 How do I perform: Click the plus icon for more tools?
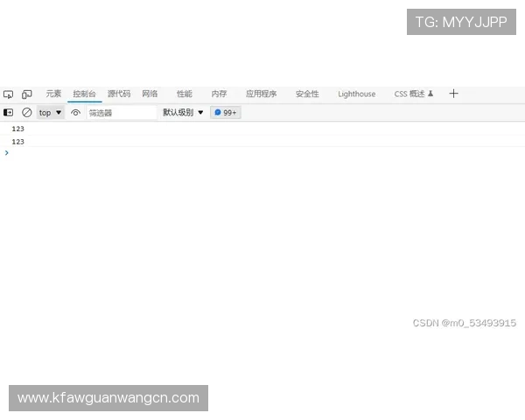click(x=453, y=94)
